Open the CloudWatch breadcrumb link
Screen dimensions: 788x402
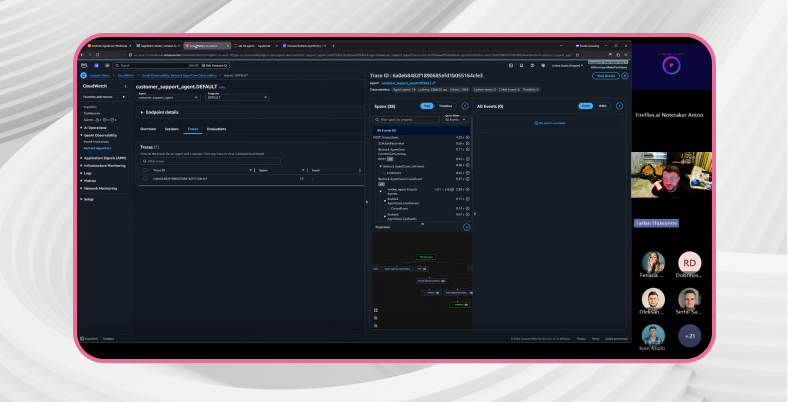click(x=126, y=75)
